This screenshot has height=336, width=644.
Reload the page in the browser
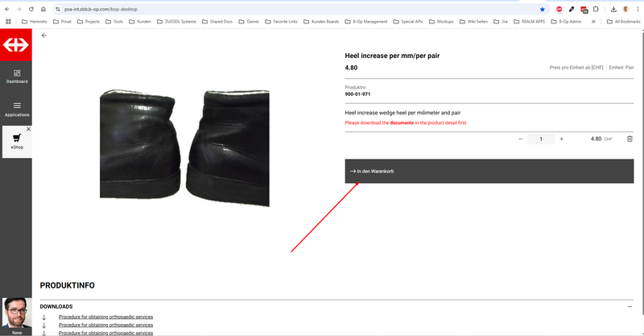pos(31,9)
